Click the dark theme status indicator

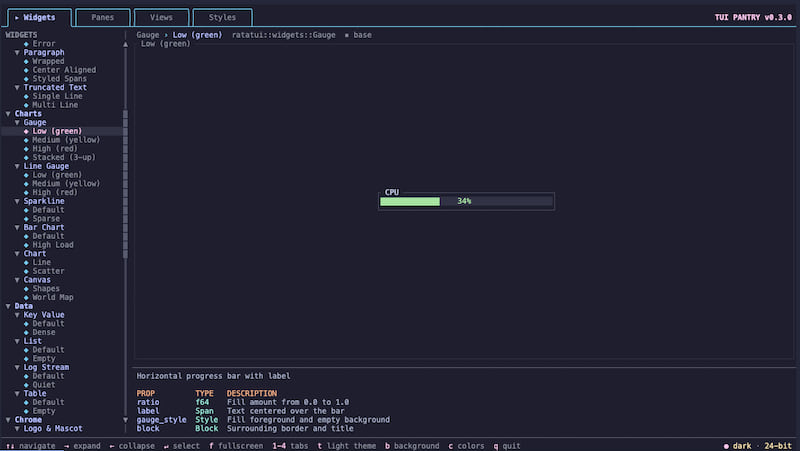point(737,446)
